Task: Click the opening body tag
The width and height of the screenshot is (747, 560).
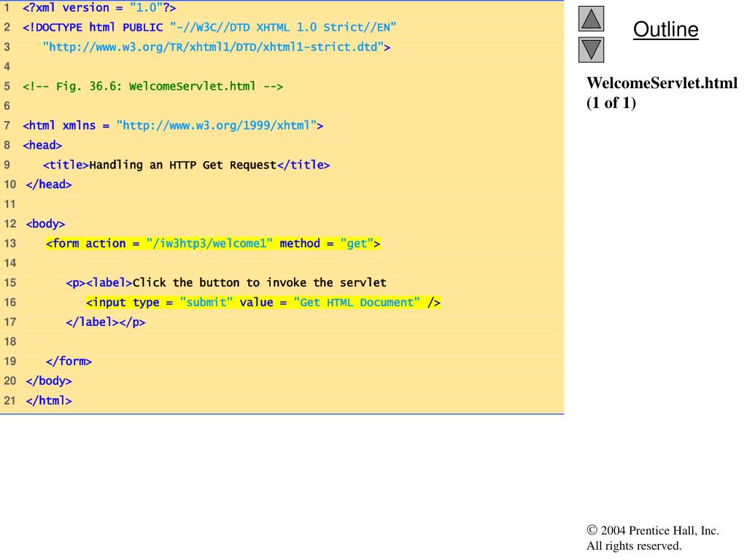Action: [46, 224]
